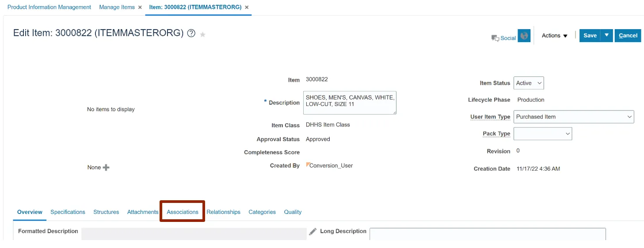644x248 pixels.
Task: Click the Save button
Action: pos(590,36)
